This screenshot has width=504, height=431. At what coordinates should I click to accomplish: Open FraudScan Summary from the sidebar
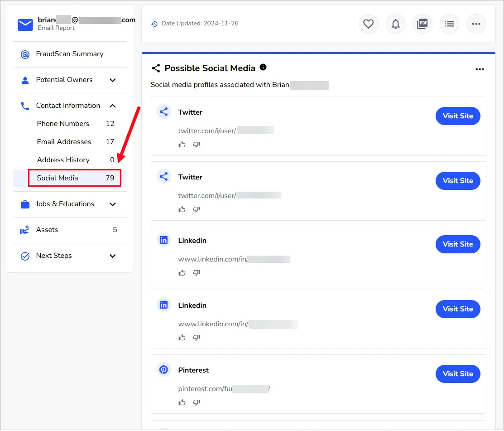[69, 54]
